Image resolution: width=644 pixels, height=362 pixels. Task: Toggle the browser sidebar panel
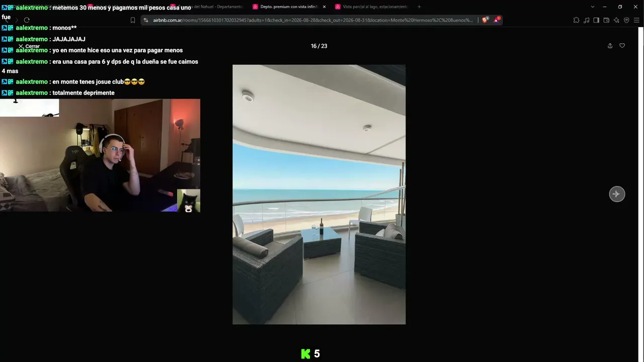click(x=596, y=20)
